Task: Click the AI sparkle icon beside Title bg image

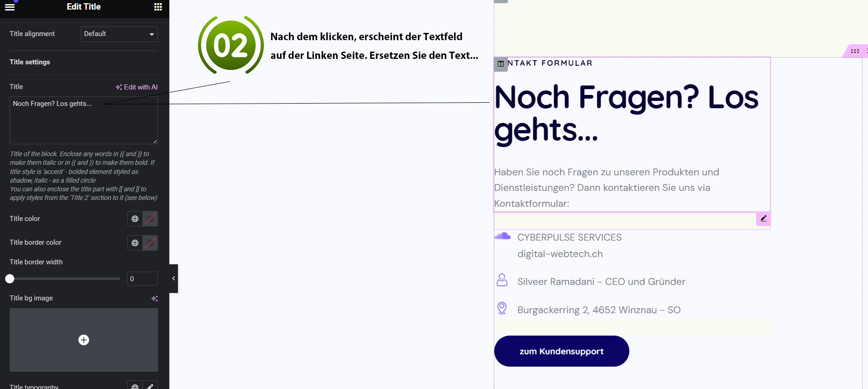Action: [154, 299]
